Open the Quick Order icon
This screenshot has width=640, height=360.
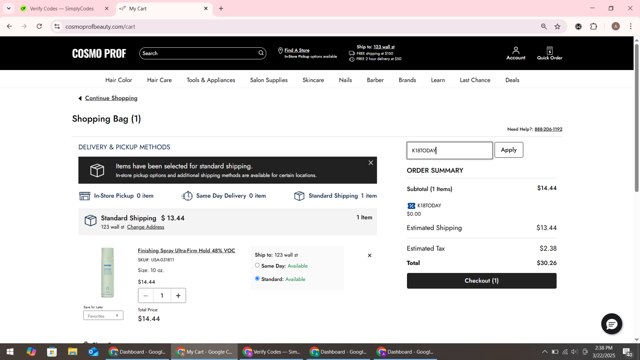(x=549, y=53)
